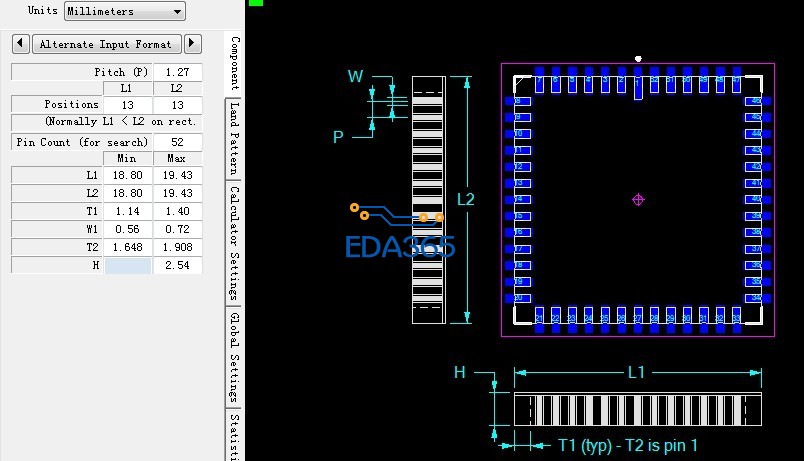Click the L1 dimension label in the drawing

click(636, 372)
